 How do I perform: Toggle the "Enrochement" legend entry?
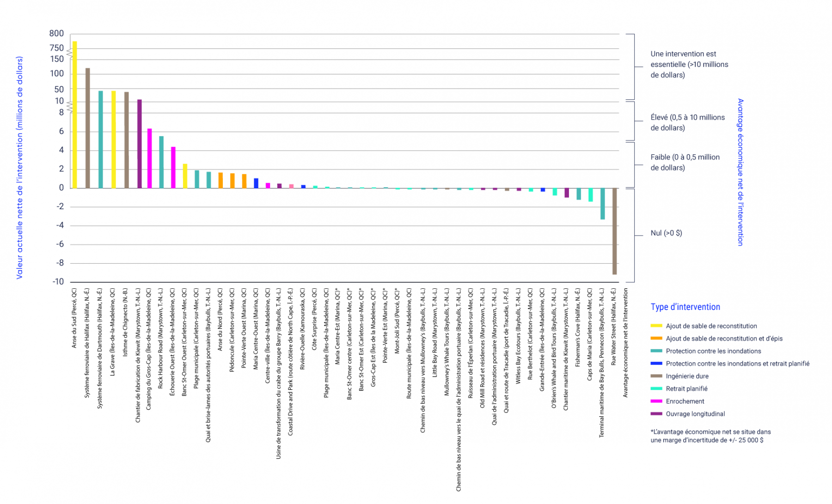(685, 401)
